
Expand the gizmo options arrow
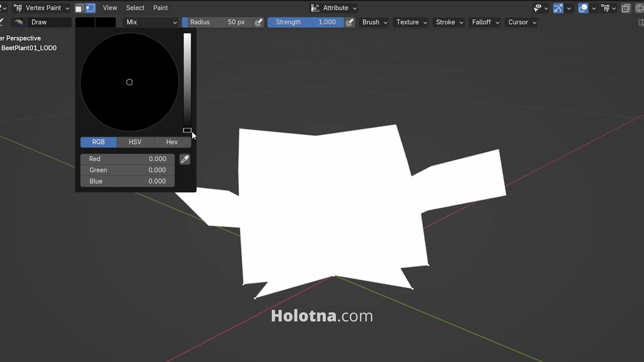click(x=569, y=8)
